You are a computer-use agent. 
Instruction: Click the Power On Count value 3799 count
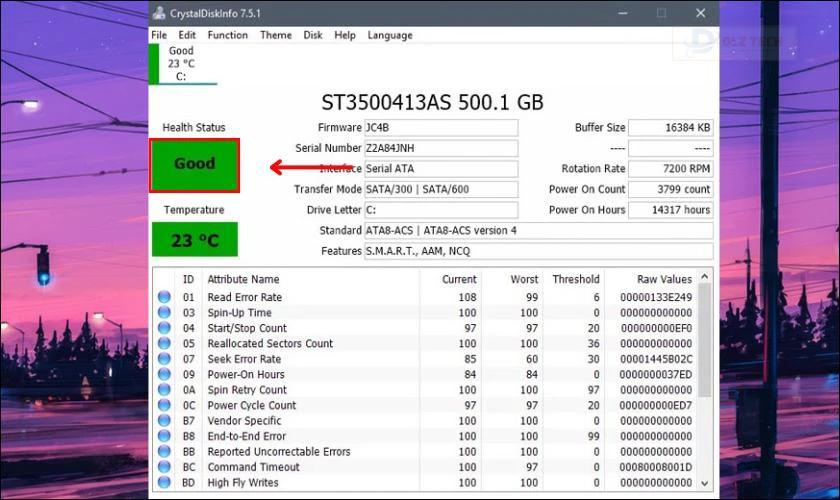[670, 189]
